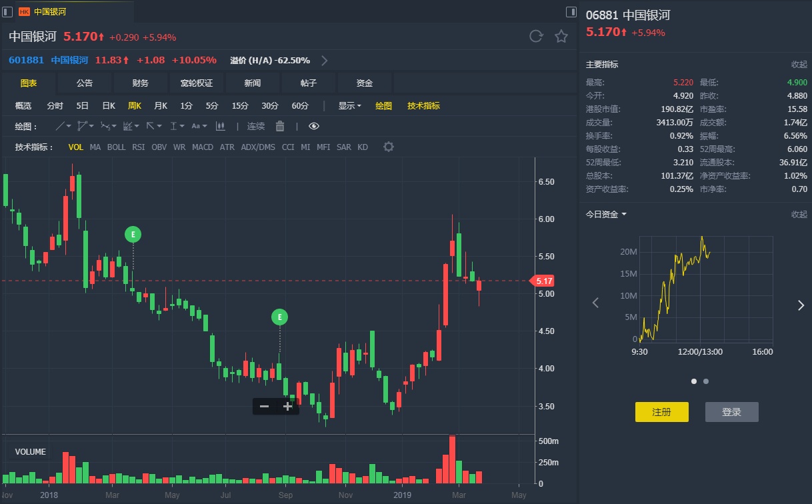Open the A-share details arrow next to 溢价

(325, 61)
